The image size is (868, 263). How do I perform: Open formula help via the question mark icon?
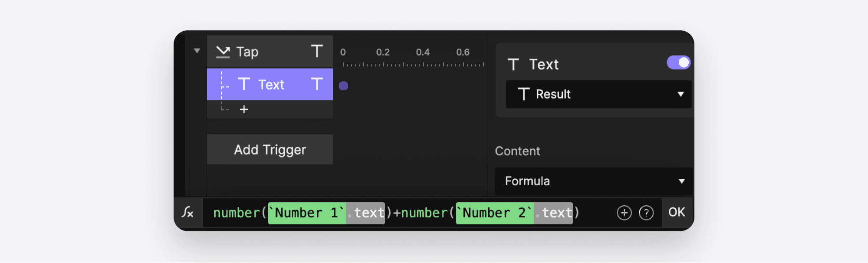pos(647,212)
